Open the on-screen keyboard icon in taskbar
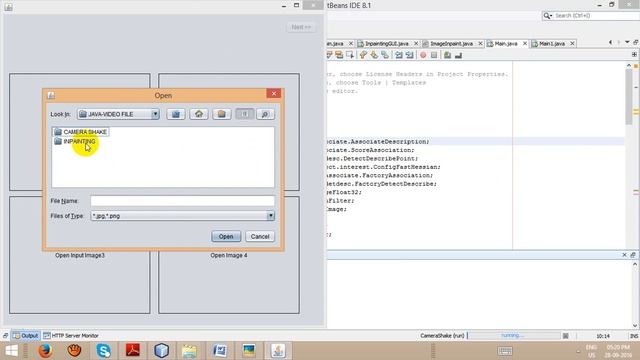This screenshot has width=640, height=360. click(x=505, y=351)
